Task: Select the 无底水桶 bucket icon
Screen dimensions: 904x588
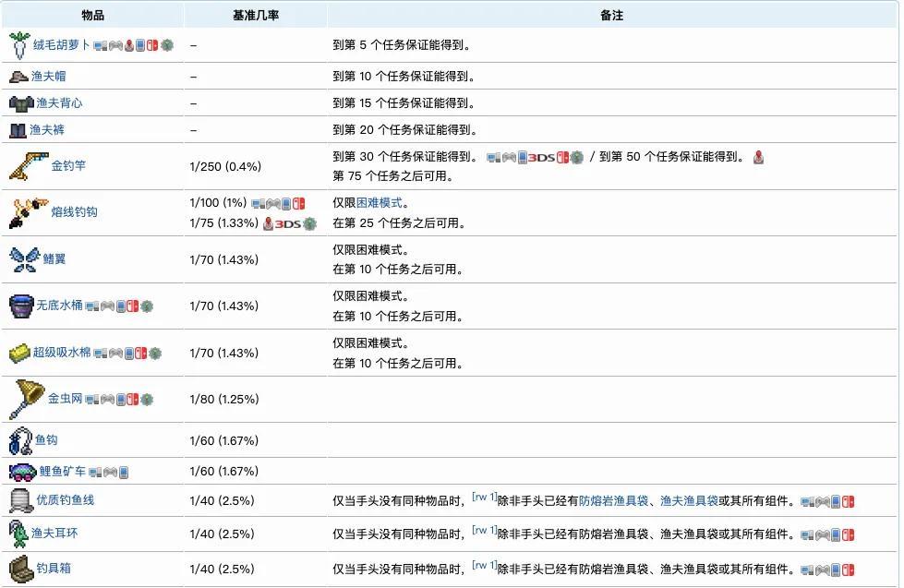Action: tap(20, 306)
